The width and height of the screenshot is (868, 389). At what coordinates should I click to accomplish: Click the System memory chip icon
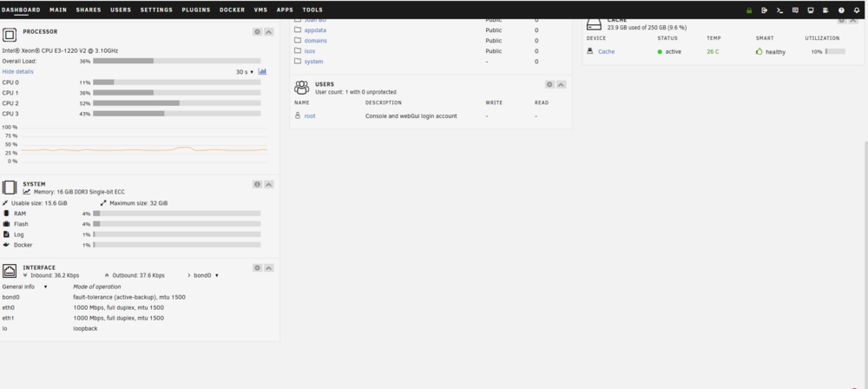[10, 187]
